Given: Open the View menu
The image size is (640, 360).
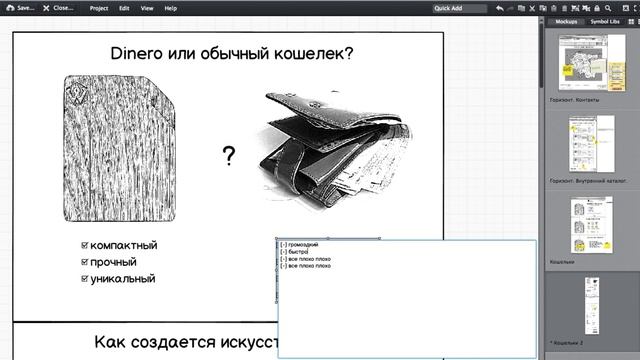Looking at the screenshot, I should [147, 8].
